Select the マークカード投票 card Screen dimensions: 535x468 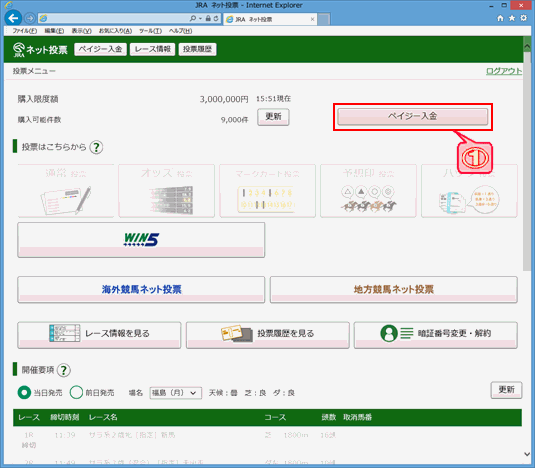tap(268, 191)
